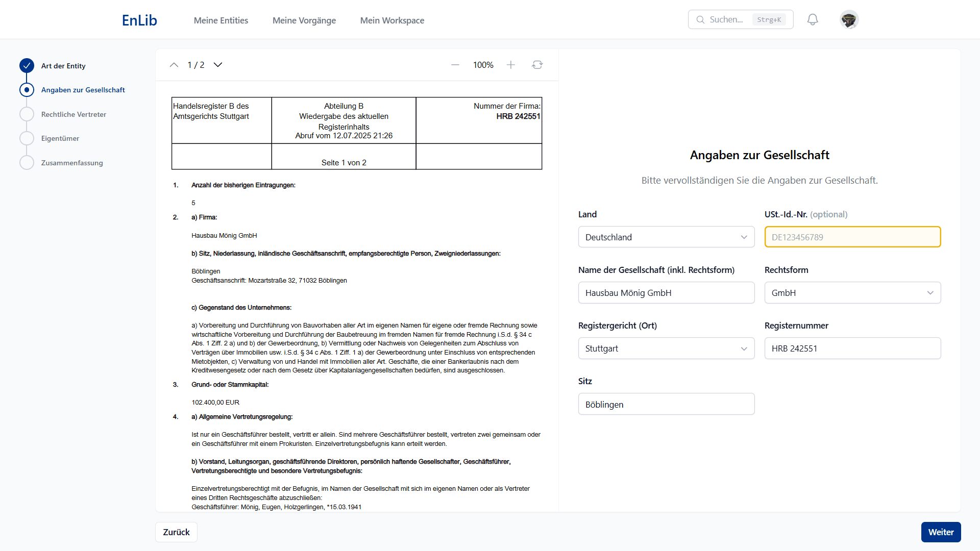Open Registergericht dropdown showing Stuttgart
The height and width of the screenshot is (551, 980).
[666, 348]
